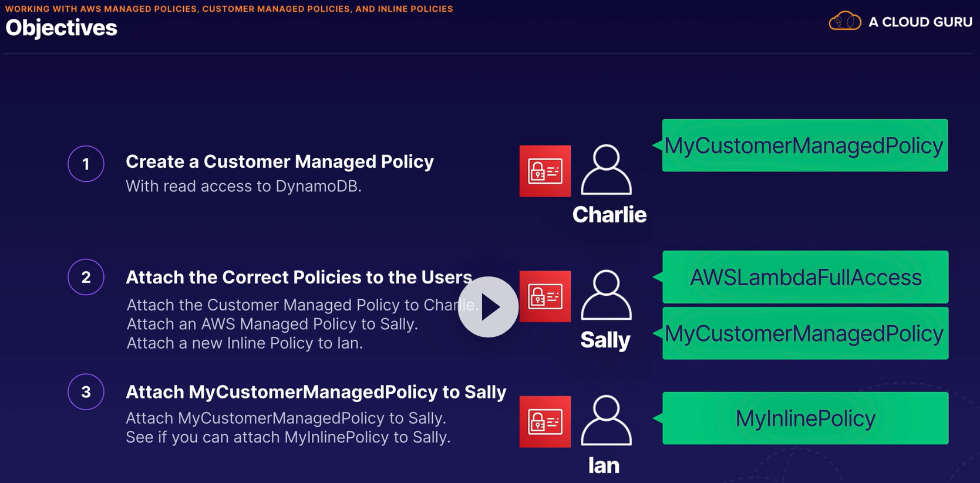Click Sally's MyCustomerManagedPolicy box
980x483 pixels.
tap(805, 333)
